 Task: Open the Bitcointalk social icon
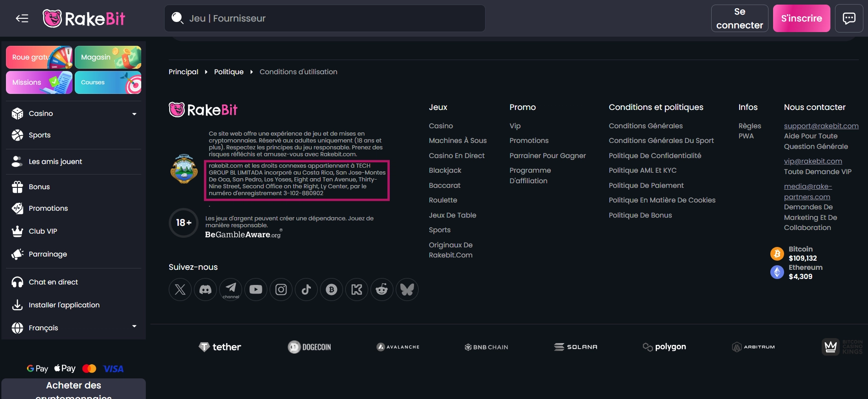coord(332,290)
